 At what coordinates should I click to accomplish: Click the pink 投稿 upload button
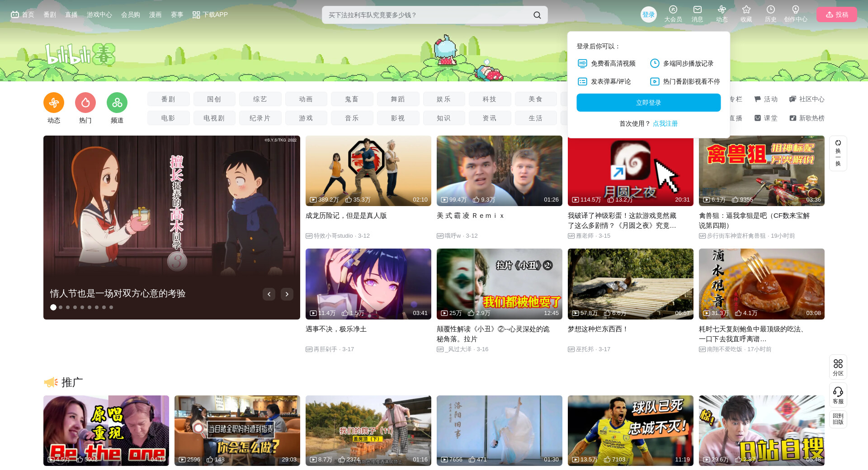tap(837, 14)
